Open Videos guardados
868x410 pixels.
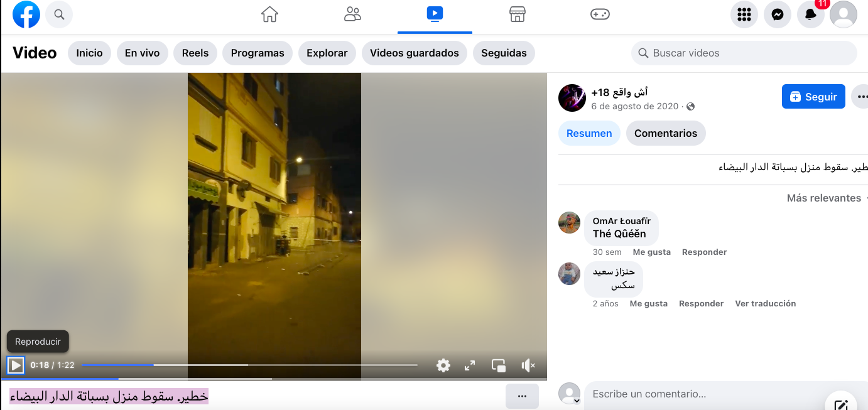[415, 53]
